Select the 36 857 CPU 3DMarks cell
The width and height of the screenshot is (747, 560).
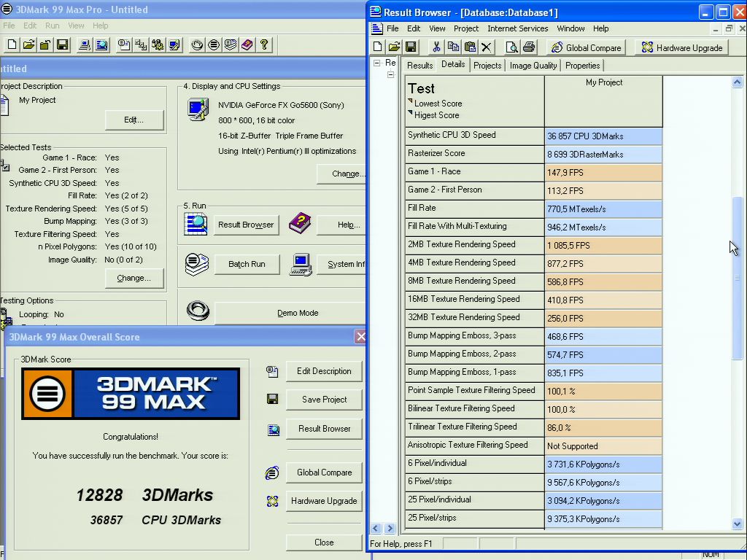pos(603,136)
